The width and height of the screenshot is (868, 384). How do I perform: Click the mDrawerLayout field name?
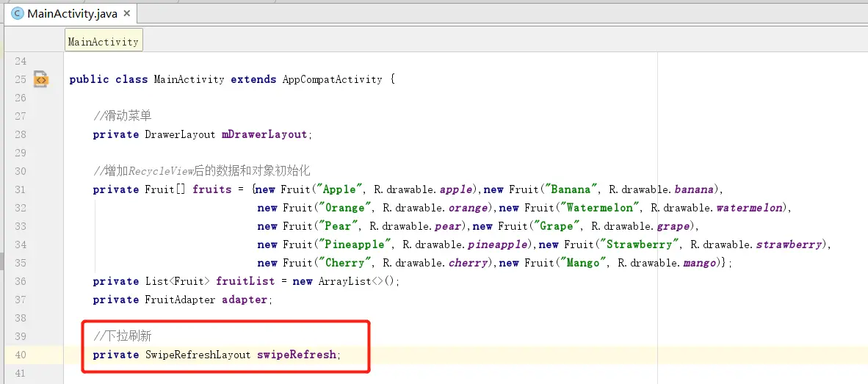point(264,134)
